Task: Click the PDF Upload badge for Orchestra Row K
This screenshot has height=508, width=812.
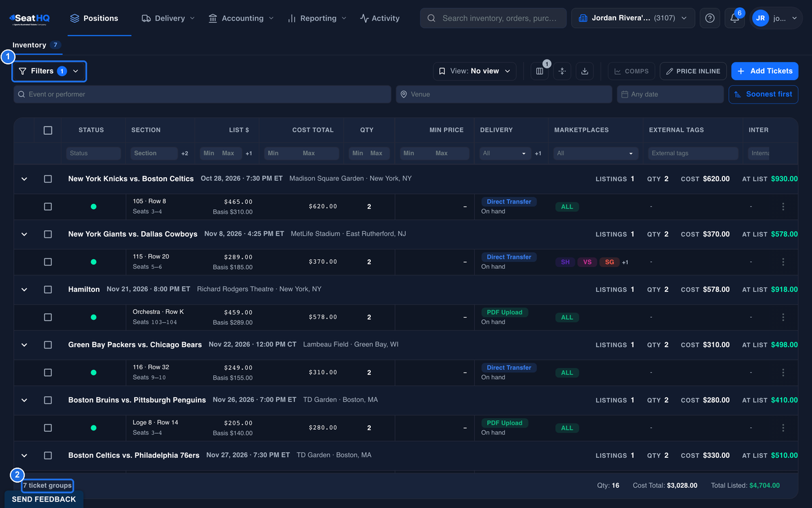Action: coord(504,313)
